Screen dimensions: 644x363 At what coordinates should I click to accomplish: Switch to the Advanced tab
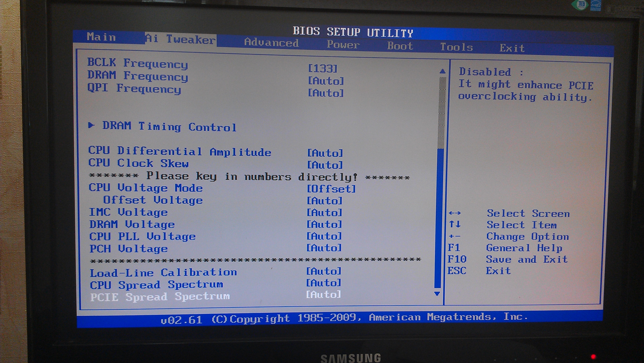271,42
